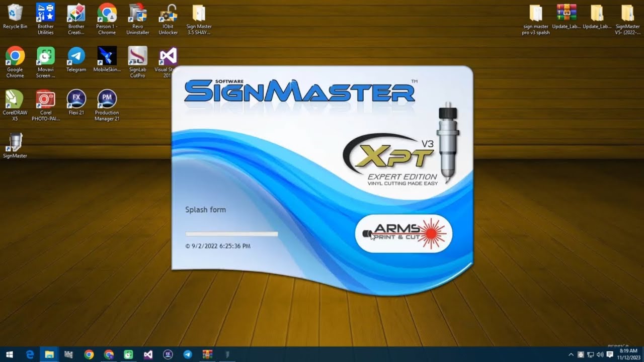Open the Brother Creative desktop shortcut
644x362 pixels.
tap(76, 19)
